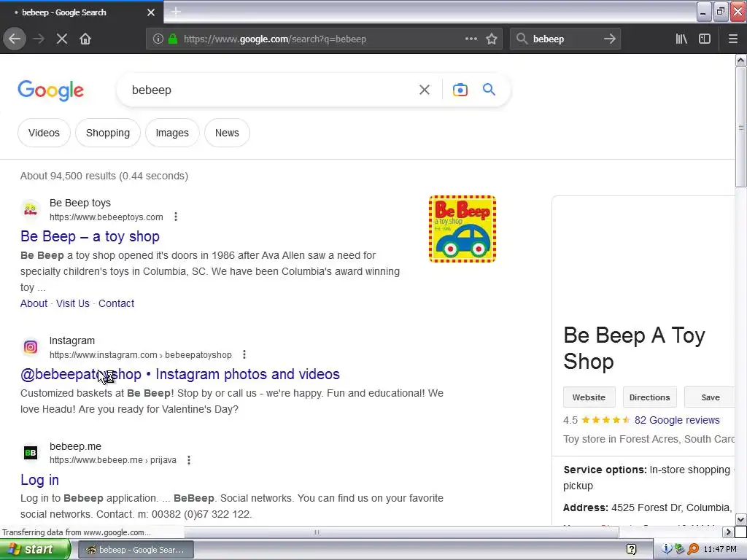Image resolution: width=747 pixels, height=560 pixels.
Task: Switch to News results
Action: 227,133
